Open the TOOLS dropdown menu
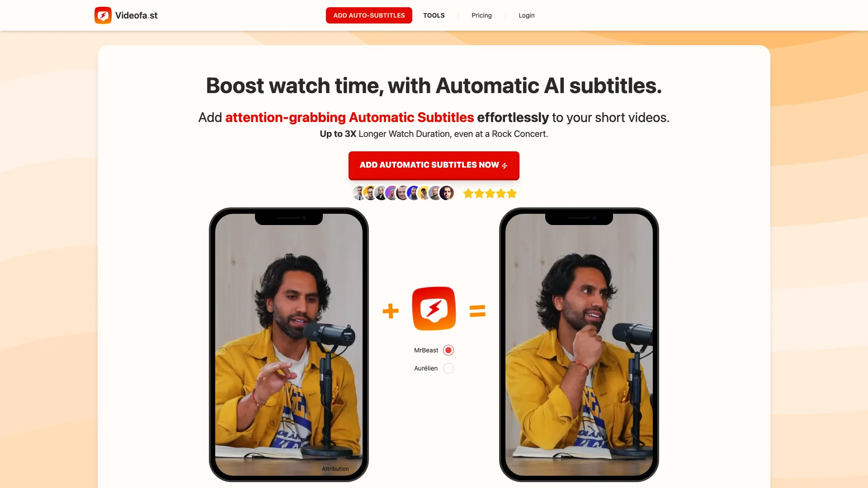Image resolution: width=868 pixels, height=488 pixels. (x=434, y=15)
